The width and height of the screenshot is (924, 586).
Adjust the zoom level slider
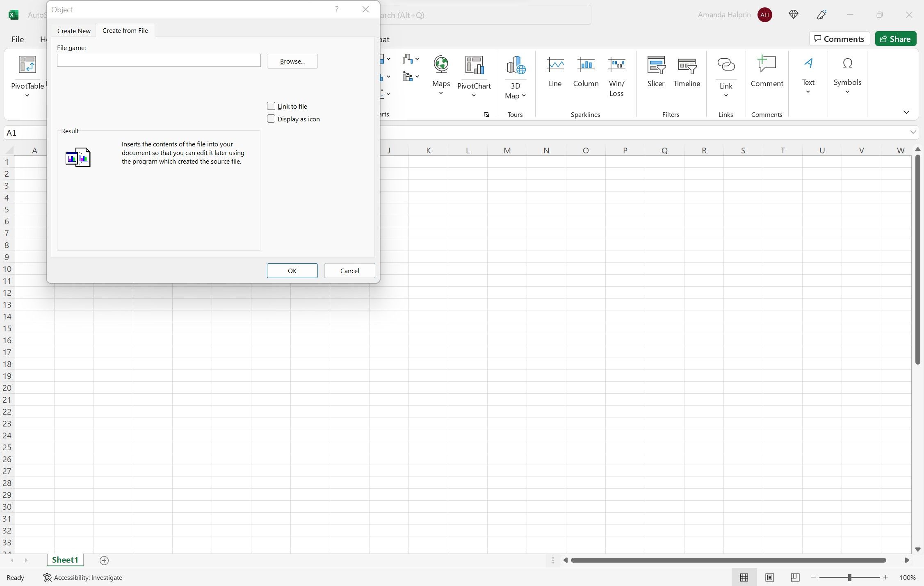click(x=849, y=577)
